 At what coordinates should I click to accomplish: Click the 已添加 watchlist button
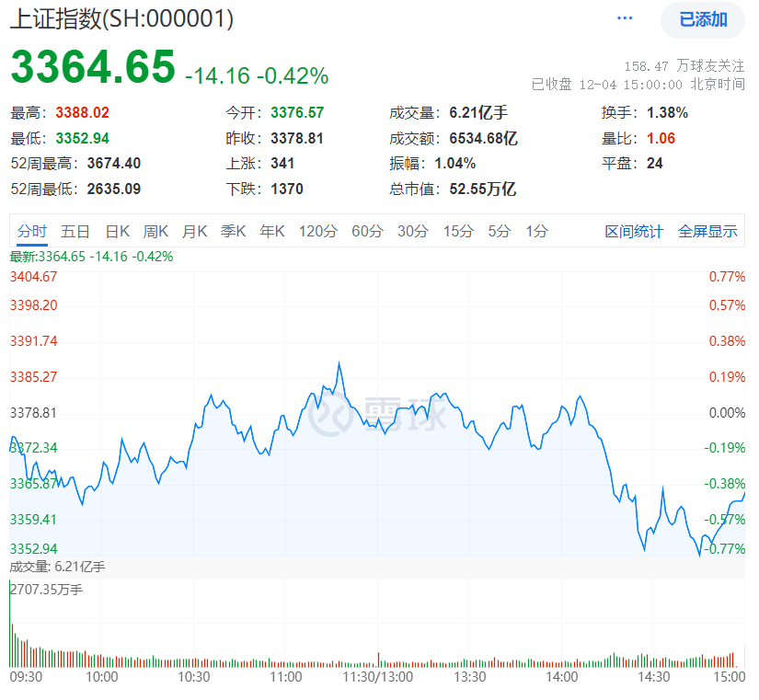coord(702,19)
